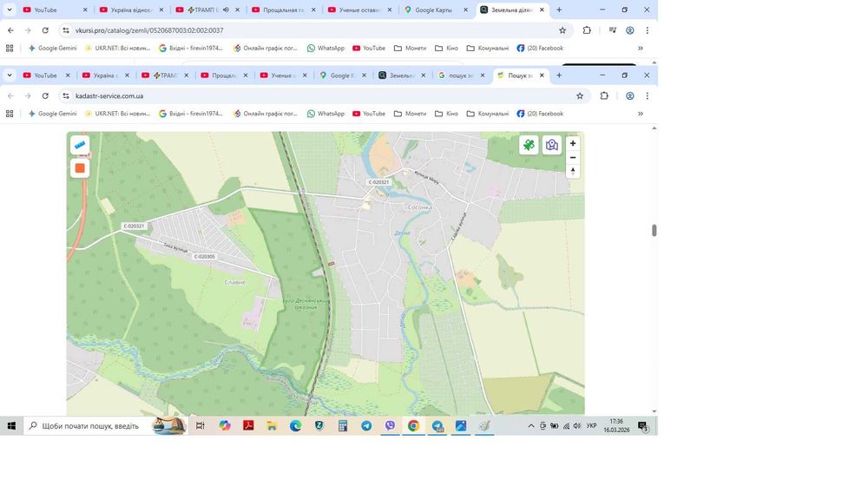Screen dimensions: 868x499
Task: Open Telegram from the taskbar
Action: (366, 425)
